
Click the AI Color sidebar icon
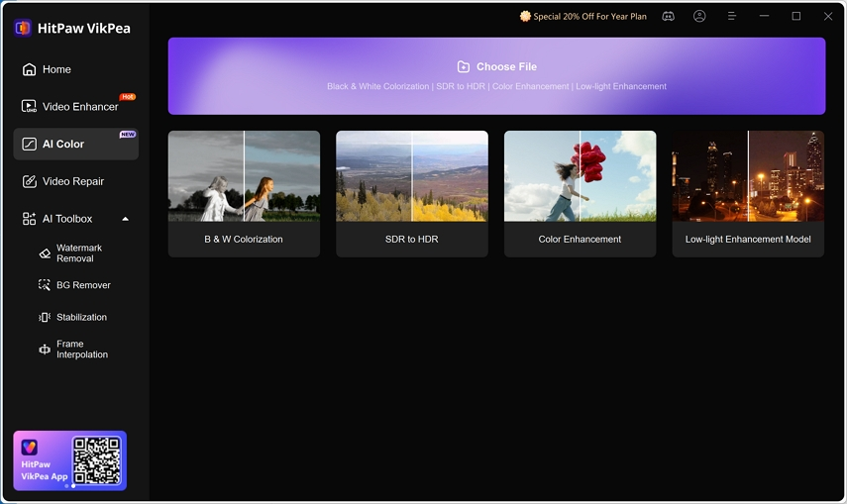(29, 144)
